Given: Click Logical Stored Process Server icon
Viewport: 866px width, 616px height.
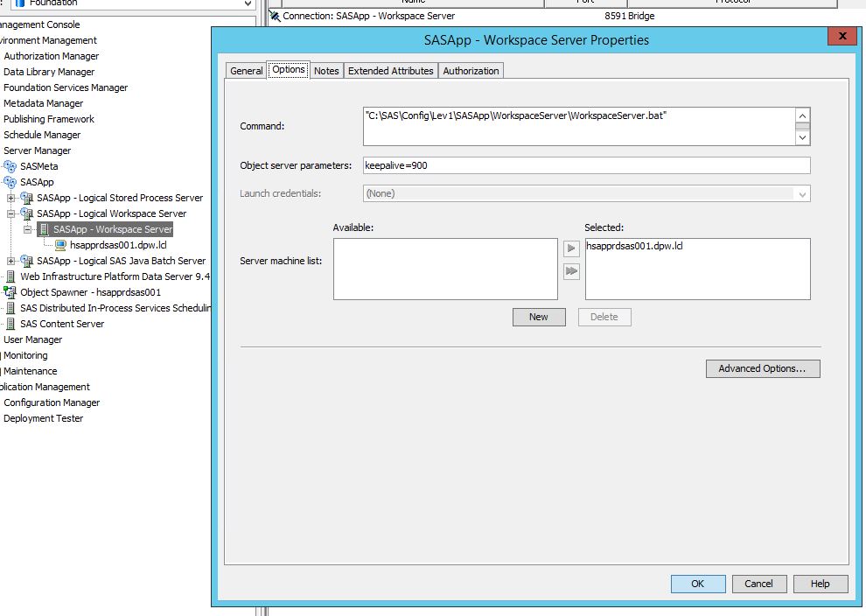Looking at the screenshot, I should pos(26,198).
